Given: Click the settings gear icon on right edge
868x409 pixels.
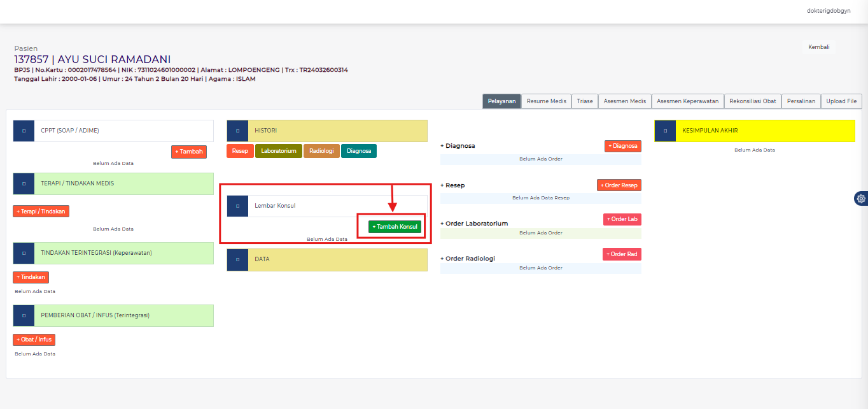Looking at the screenshot, I should click(861, 198).
